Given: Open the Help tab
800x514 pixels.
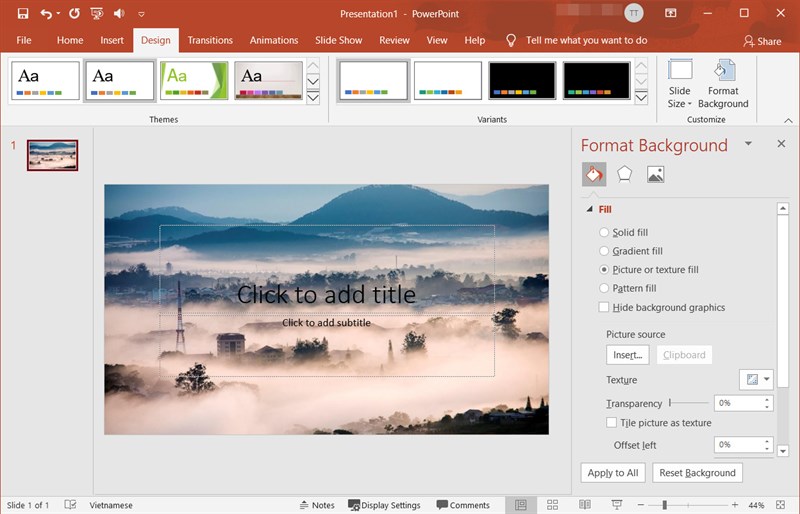Looking at the screenshot, I should coord(474,40).
